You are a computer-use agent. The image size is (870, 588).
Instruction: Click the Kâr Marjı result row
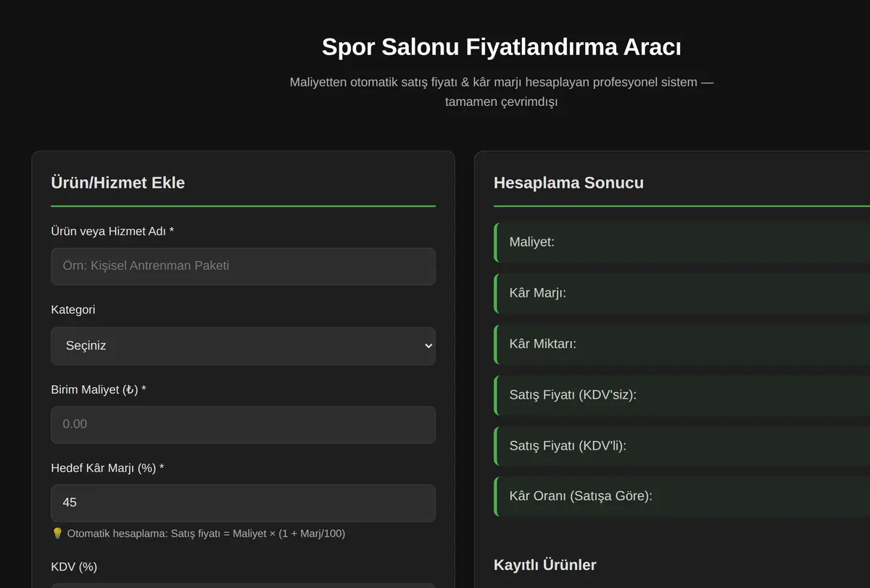681,293
